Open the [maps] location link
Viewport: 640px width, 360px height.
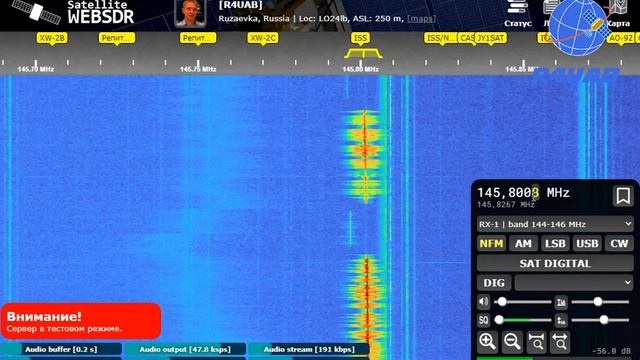[421, 18]
